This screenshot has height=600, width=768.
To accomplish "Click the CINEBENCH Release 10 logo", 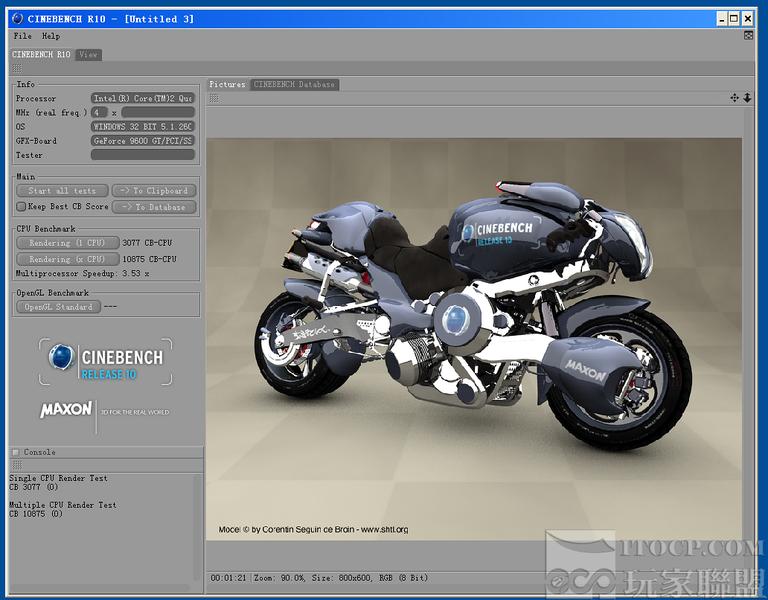I will click(x=106, y=361).
